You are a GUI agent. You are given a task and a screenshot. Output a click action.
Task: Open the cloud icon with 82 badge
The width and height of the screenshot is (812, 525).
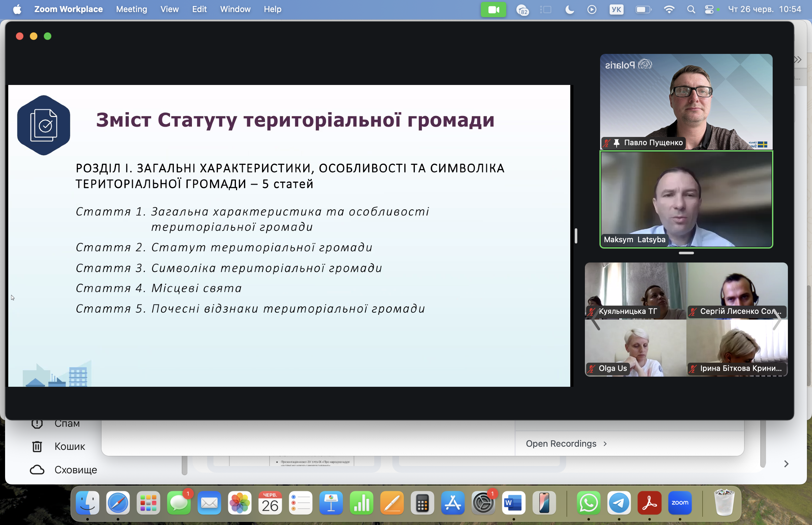click(x=522, y=10)
